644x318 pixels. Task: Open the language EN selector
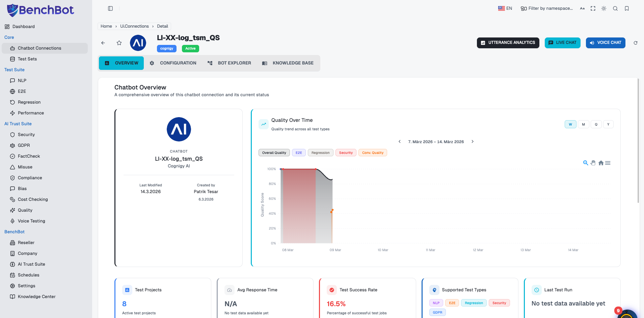pyautogui.click(x=505, y=8)
